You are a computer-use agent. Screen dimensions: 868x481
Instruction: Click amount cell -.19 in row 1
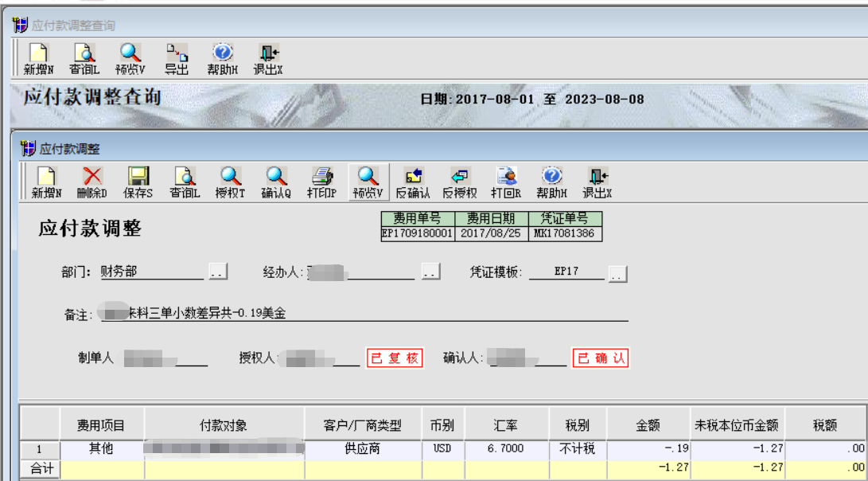[x=648, y=450]
